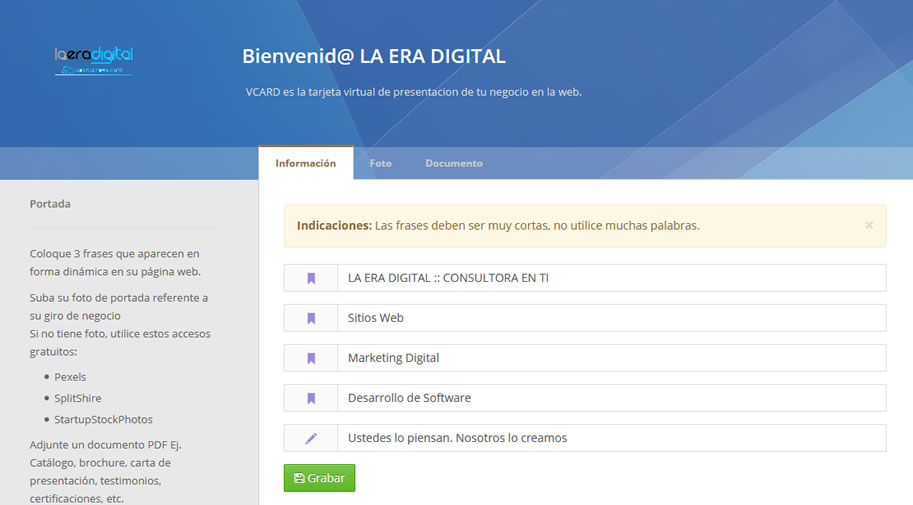913x505 pixels.
Task: Click the La Era Digital logo
Action: [x=94, y=59]
